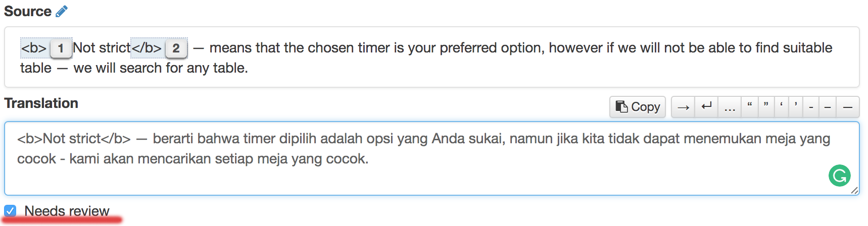The height and width of the screenshot is (226, 868).
Task: Click the opening <b> tag in source
Action: 34,48
